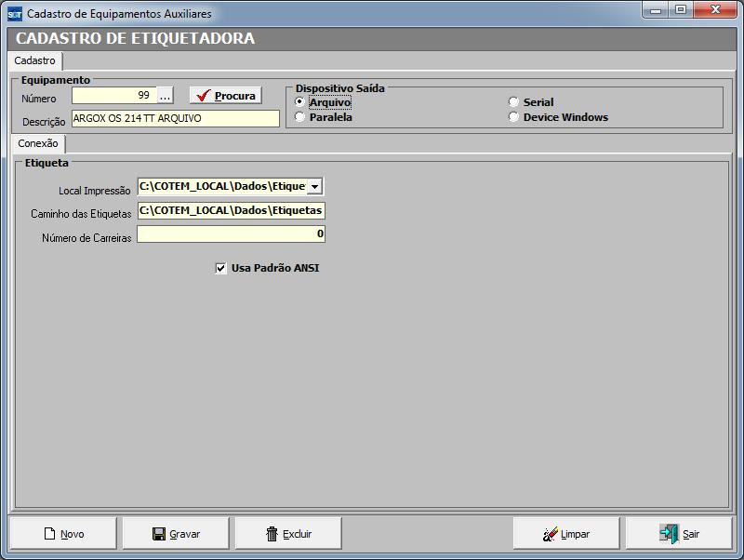Open the Conexão tab
Image resolution: width=744 pixels, height=560 pixels.
click(x=38, y=144)
